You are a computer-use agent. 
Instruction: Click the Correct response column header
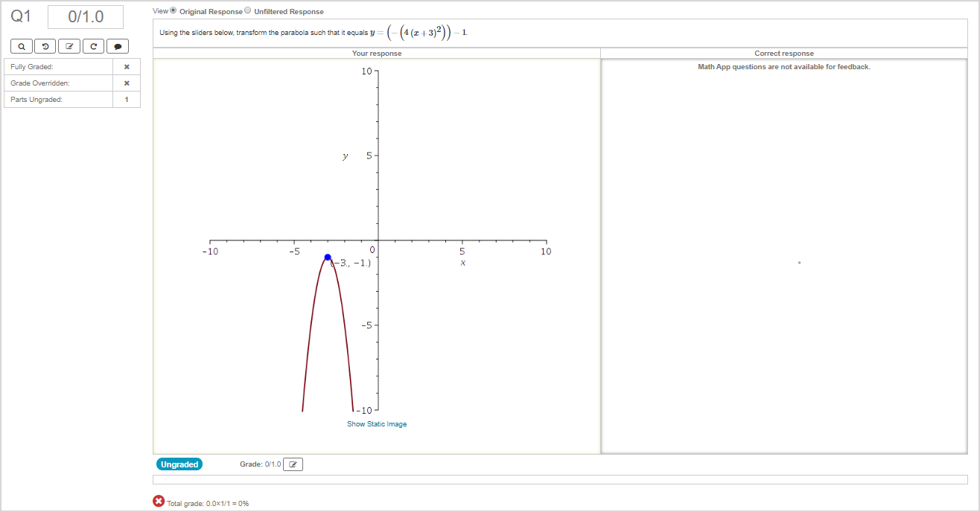(x=785, y=53)
